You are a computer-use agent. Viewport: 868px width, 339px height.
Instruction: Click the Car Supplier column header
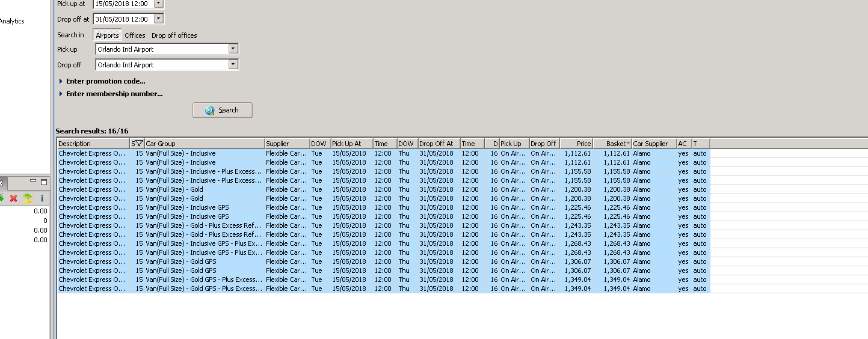pyautogui.click(x=654, y=144)
